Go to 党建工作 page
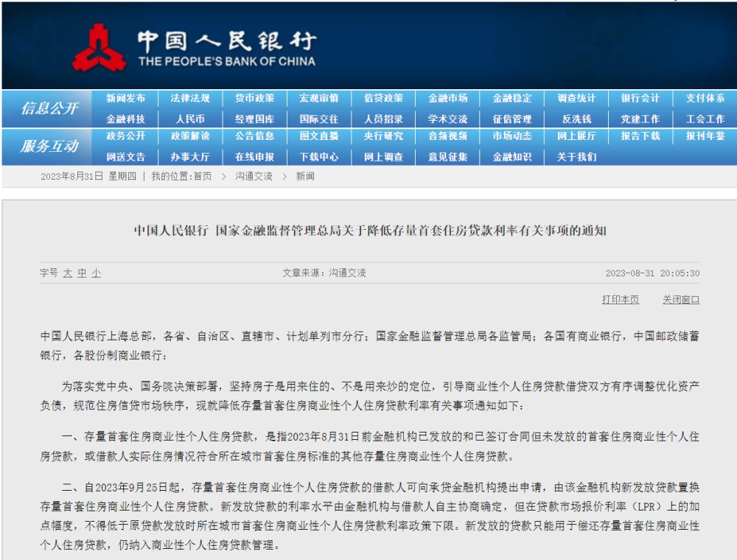 640,119
